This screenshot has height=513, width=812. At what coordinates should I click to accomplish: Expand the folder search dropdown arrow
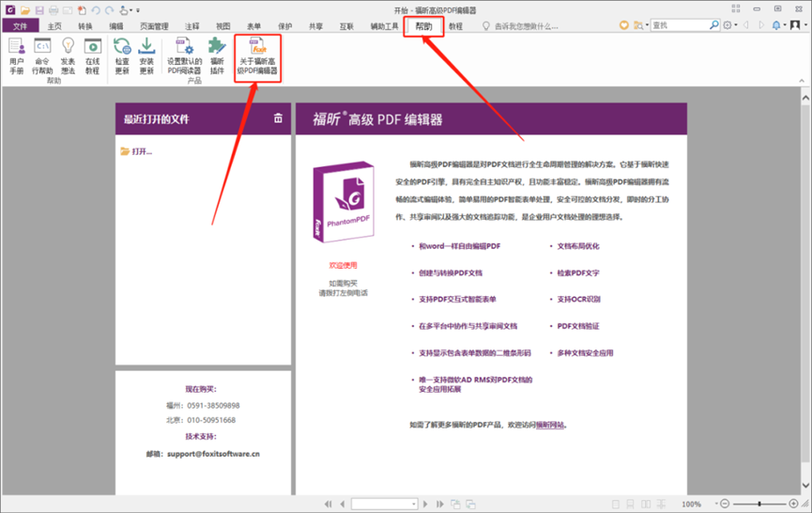coord(647,24)
